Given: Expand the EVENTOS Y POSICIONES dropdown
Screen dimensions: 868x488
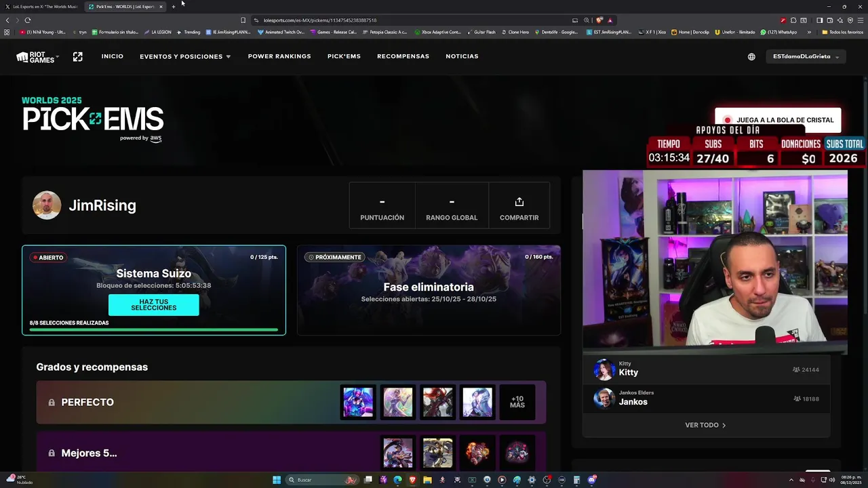Looking at the screenshot, I should tap(185, 57).
